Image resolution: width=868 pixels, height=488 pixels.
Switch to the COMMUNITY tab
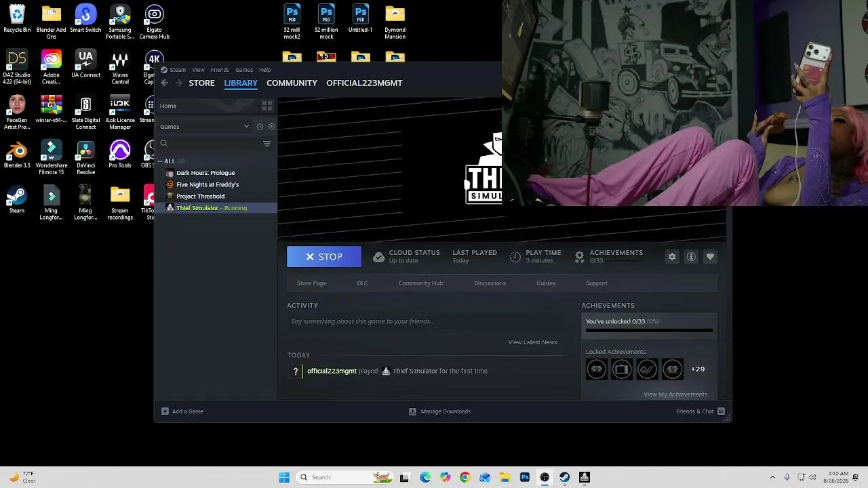(292, 83)
